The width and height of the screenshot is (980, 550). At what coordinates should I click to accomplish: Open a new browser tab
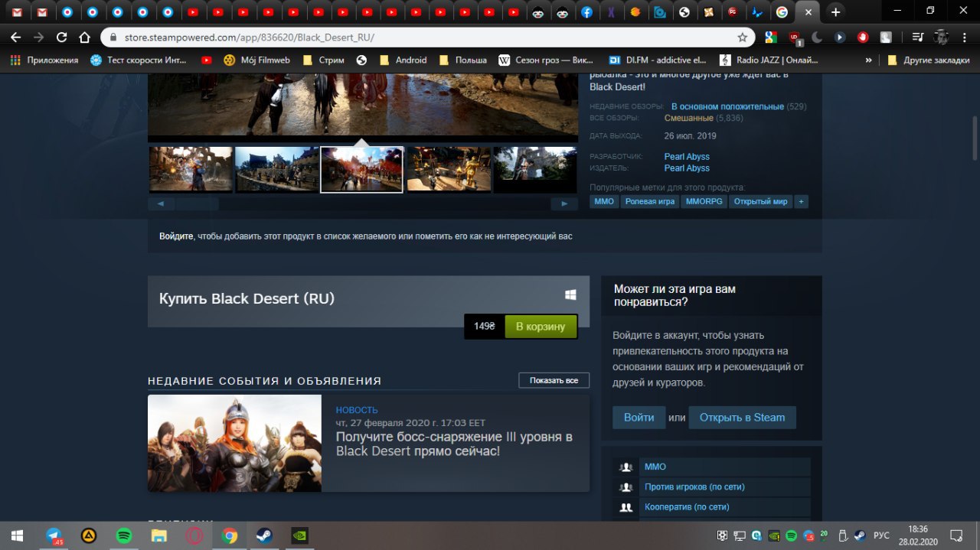tap(836, 11)
